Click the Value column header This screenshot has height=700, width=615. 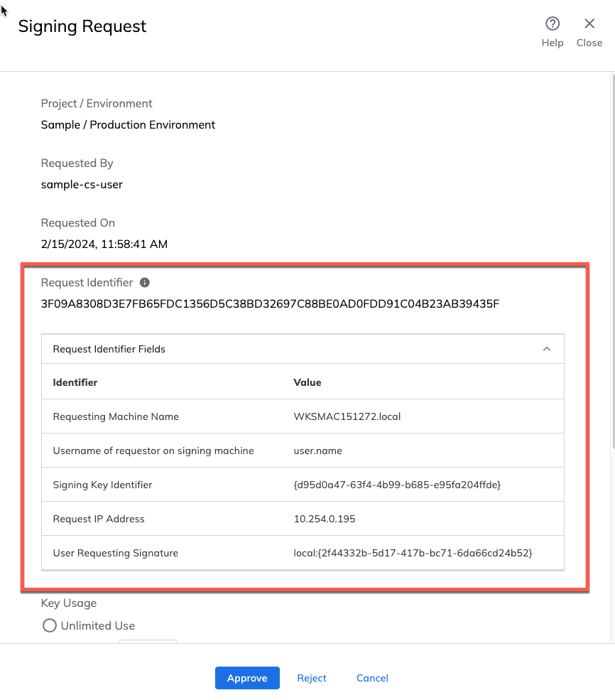point(307,382)
